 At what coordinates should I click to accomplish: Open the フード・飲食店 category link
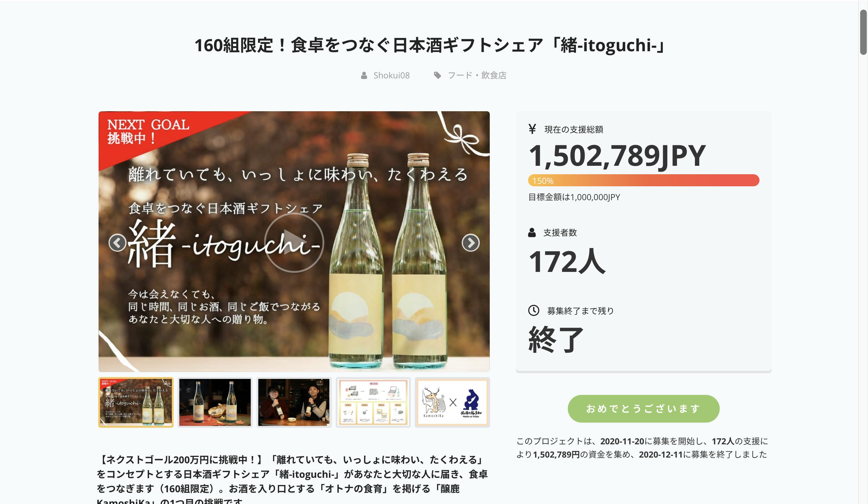pyautogui.click(x=477, y=75)
